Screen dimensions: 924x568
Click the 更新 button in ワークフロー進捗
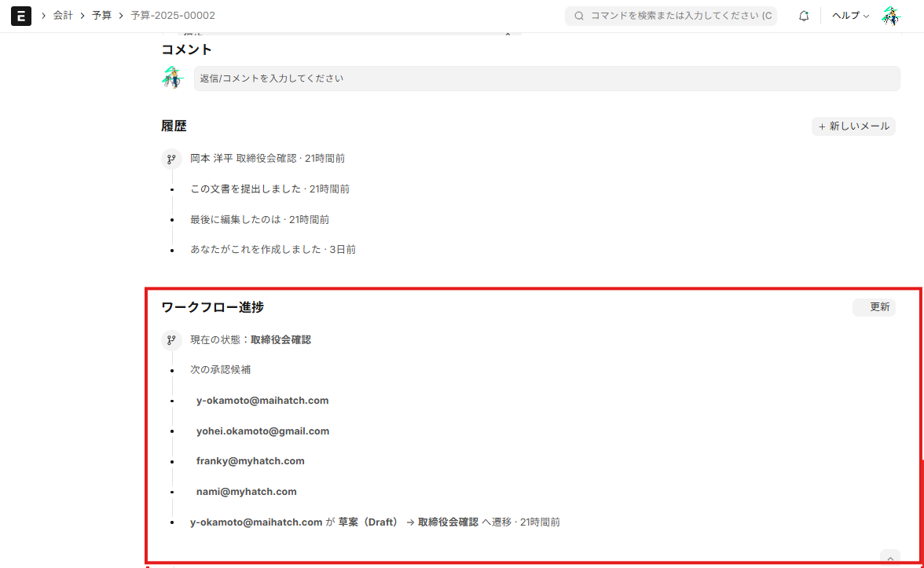874,307
